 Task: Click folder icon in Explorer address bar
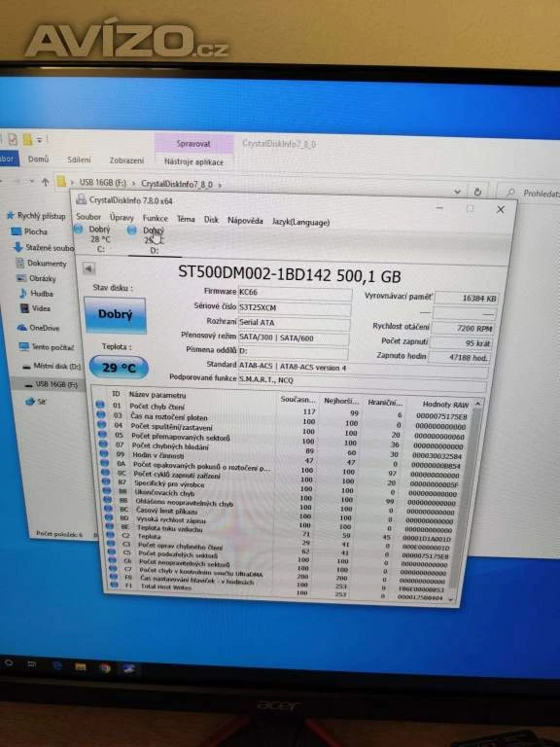tap(61, 182)
